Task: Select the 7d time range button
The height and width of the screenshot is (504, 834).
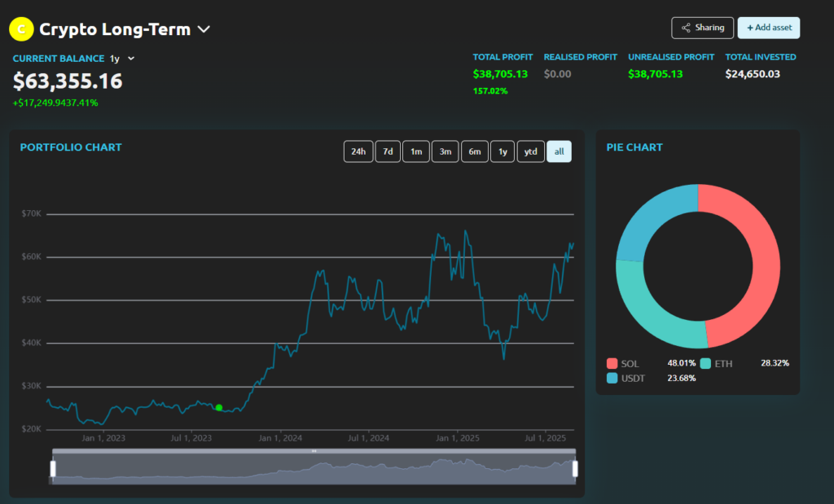Action: 387,151
